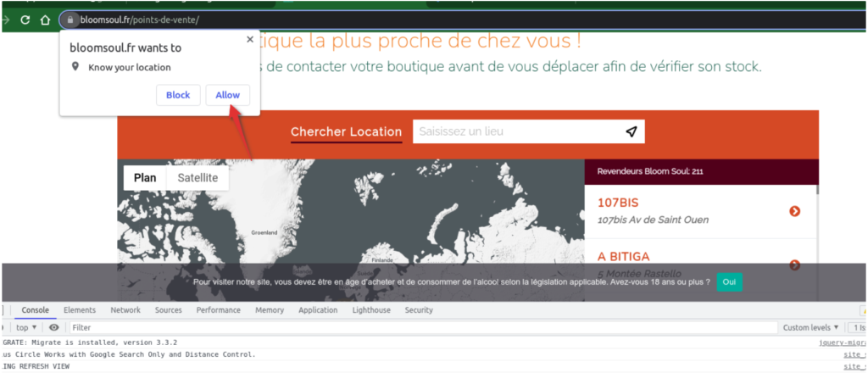Toggle the live expression eye icon

coord(53,327)
